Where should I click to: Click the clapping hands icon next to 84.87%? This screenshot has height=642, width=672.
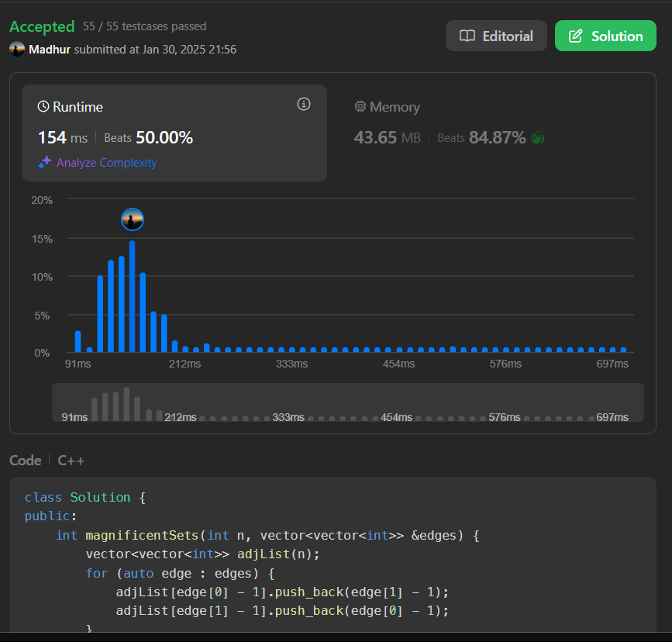(x=537, y=138)
